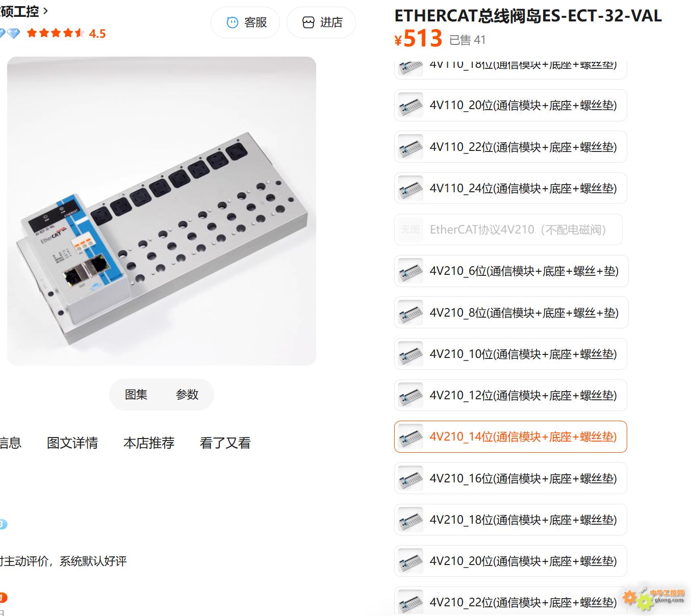691x616 pixels.
Task: Choose the 4V210_10位 variant option
Action: click(x=510, y=354)
